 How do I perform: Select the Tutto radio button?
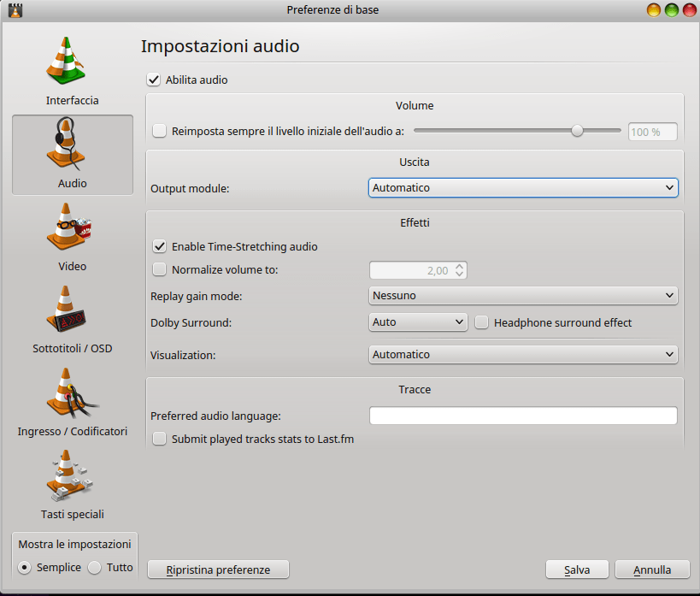coord(95,568)
